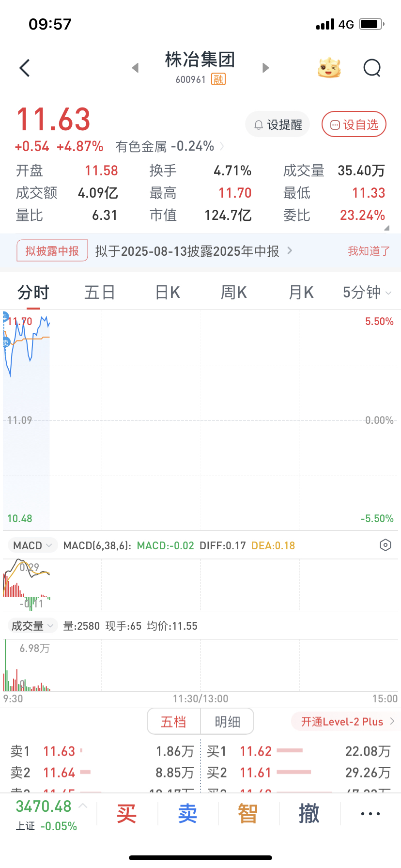Switch order book to 五档 view

174,722
